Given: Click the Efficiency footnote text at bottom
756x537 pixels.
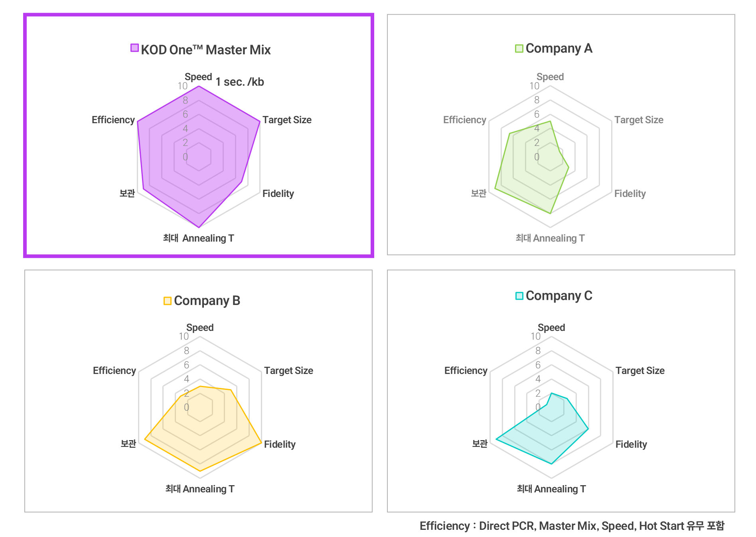Looking at the screenshot, I should click(x=572, y=526).
